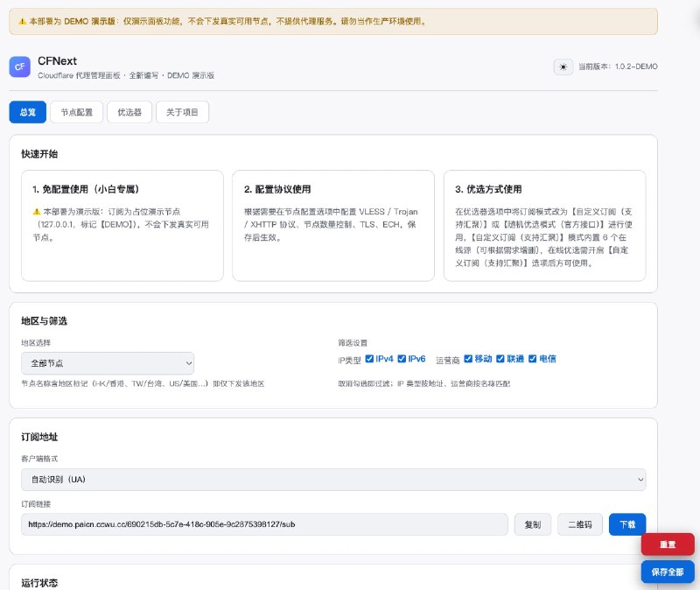Click the 订阅地址 heading
This screenshot has height=590, width=700.
pyautogui.click(x=39, y=437)
